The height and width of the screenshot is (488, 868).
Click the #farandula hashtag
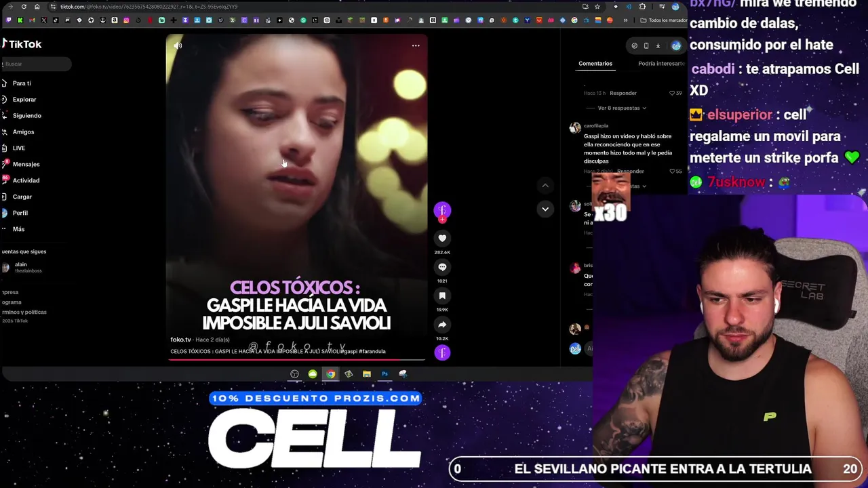point(372,352)
